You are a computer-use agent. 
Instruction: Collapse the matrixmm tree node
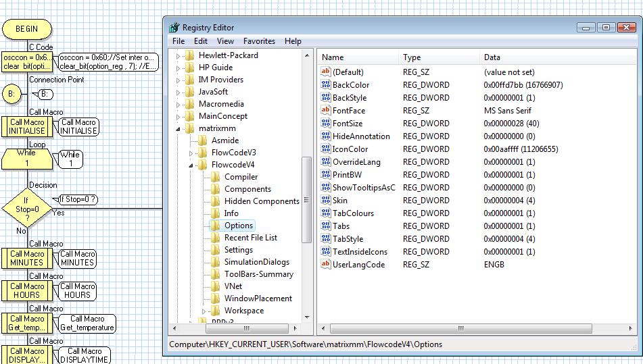point(178,129)
